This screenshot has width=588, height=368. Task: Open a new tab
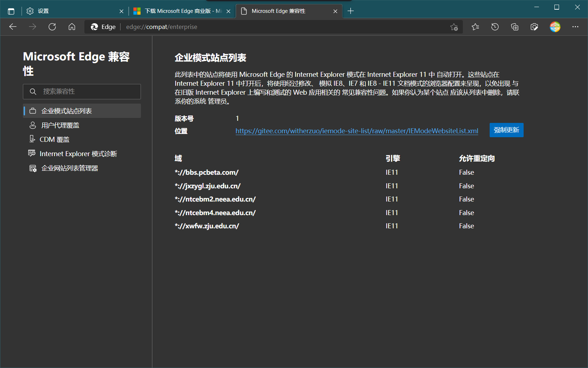tap(351, 11)
